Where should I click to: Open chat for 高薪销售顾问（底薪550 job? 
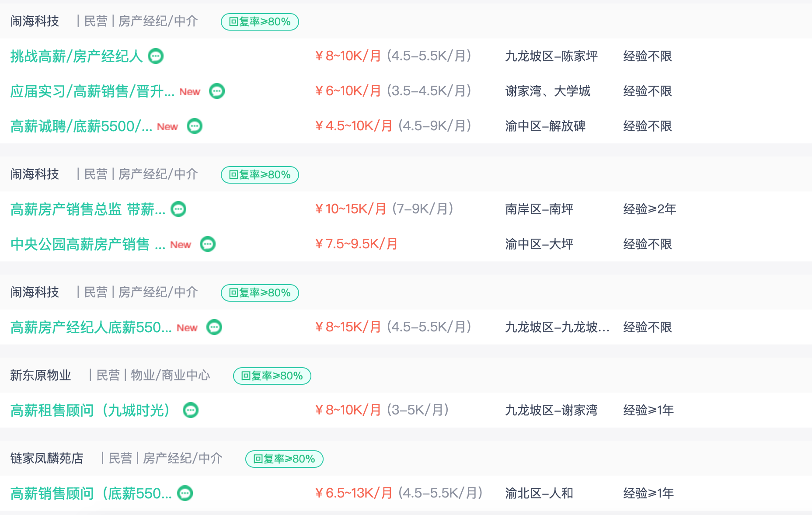tap(185, 493)
